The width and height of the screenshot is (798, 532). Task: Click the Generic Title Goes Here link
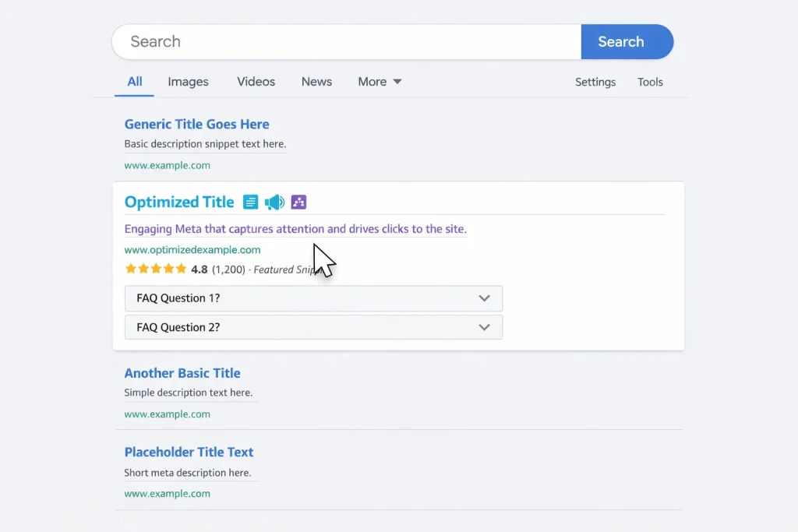196,124
